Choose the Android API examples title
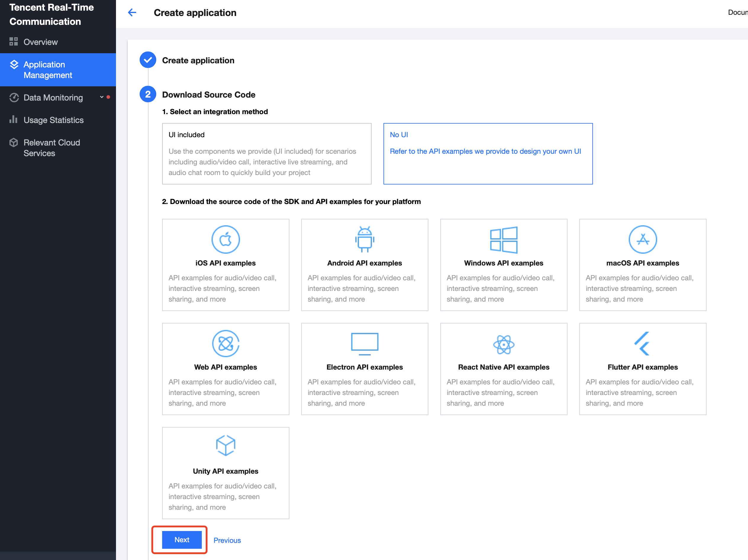 (365, 263)
